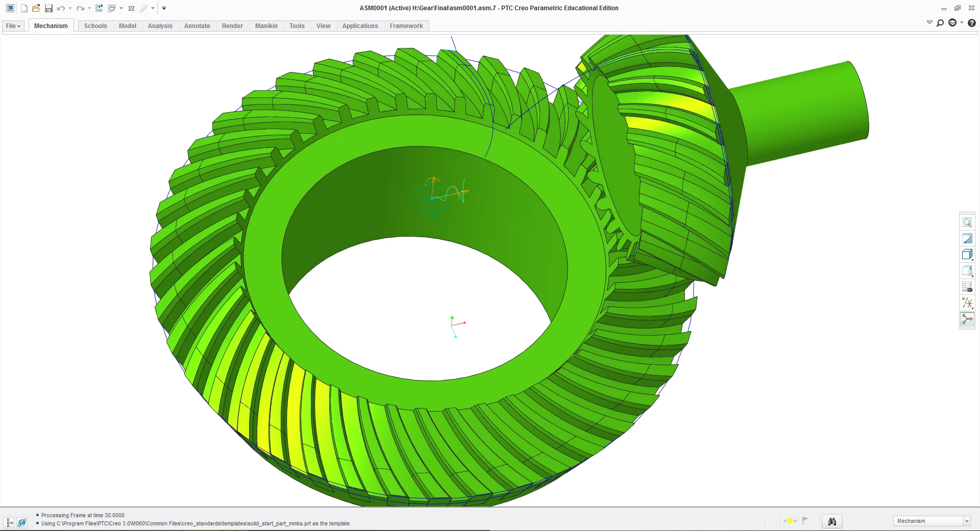
Task: Open the Annotate tab
Action: coord(197,26)
